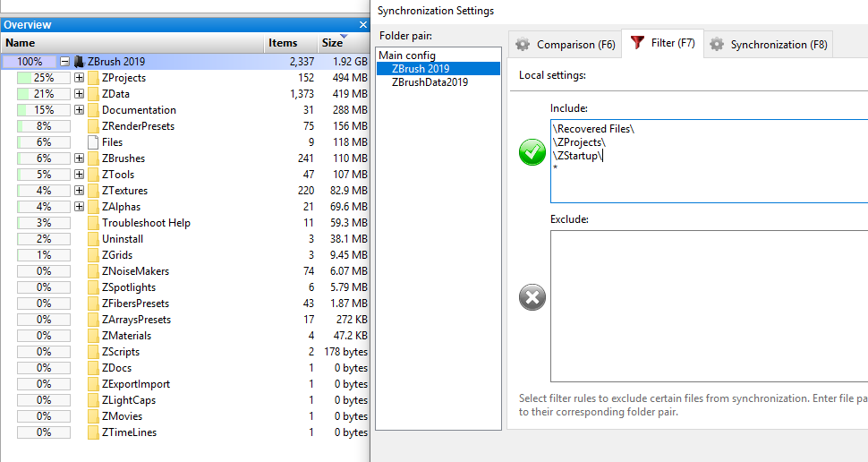Click the ZMaterials folder icon

tap(93, 335)
